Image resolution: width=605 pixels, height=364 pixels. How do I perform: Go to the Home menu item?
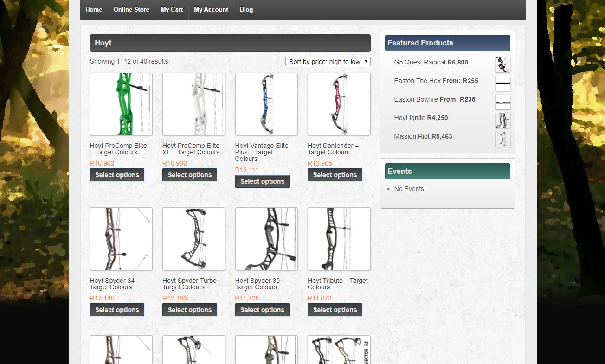point(94,9)
